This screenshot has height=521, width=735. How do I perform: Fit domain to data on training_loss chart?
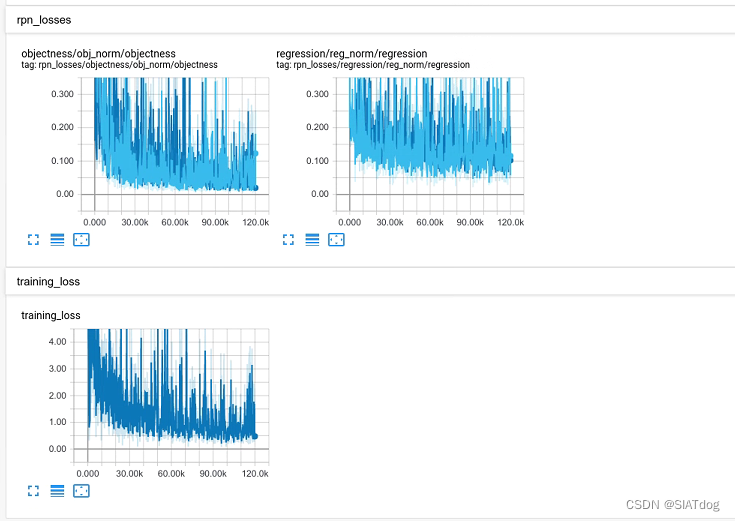[x=81, y=491]
